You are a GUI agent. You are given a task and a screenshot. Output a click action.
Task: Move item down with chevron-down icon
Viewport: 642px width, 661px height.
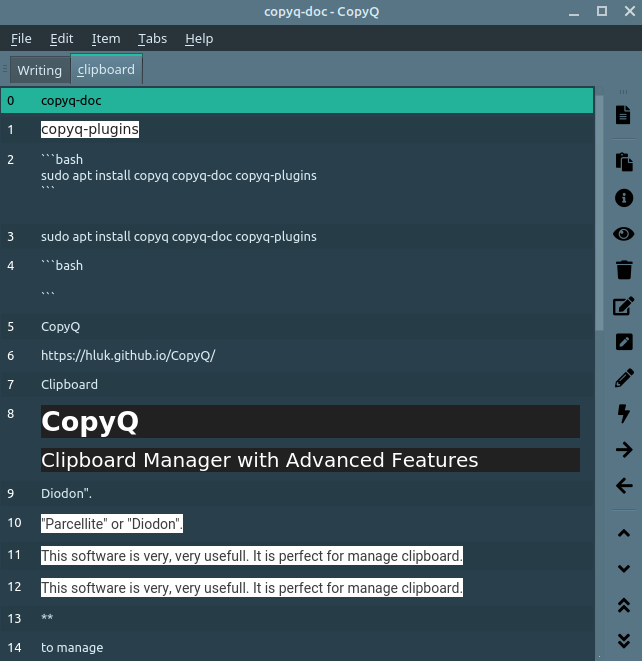[624, 569]
